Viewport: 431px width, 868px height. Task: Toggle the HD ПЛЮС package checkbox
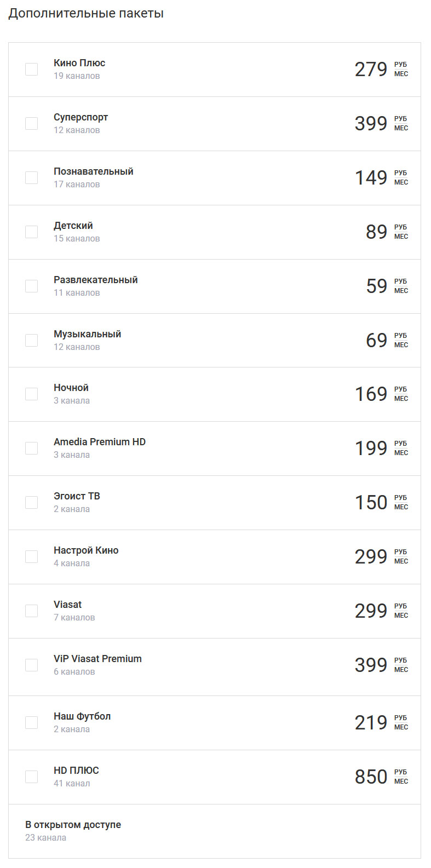tap(32, 777)
